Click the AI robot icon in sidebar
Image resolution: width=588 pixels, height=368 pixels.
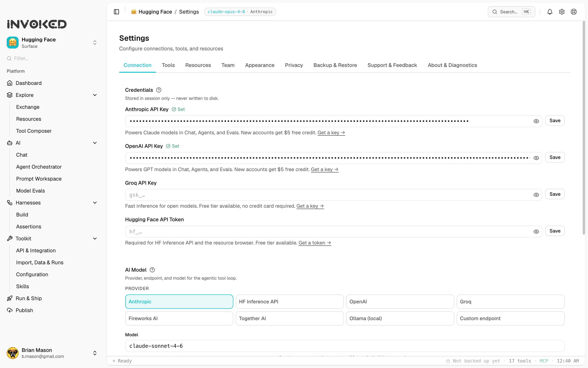tap(9, 143)
